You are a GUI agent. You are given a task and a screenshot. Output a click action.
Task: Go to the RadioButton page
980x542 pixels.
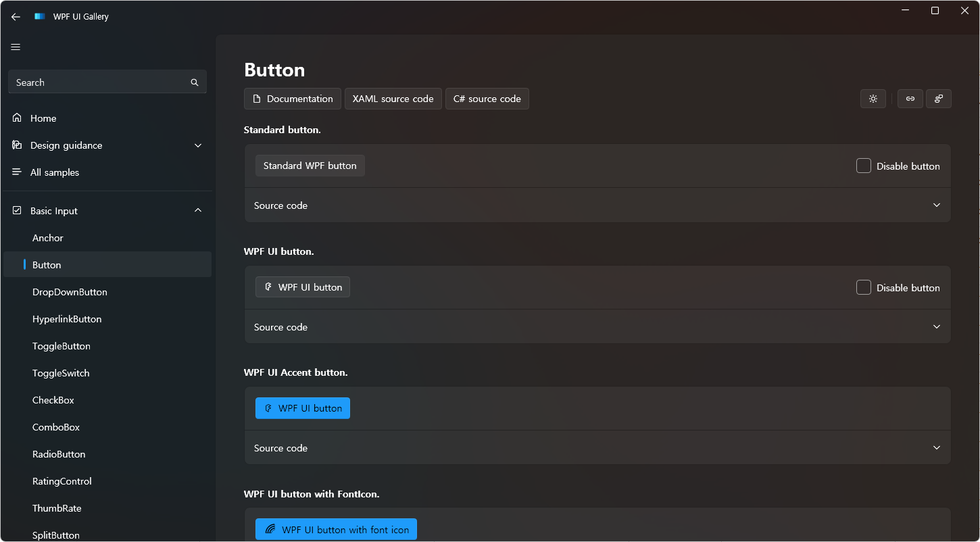(107, 454)
